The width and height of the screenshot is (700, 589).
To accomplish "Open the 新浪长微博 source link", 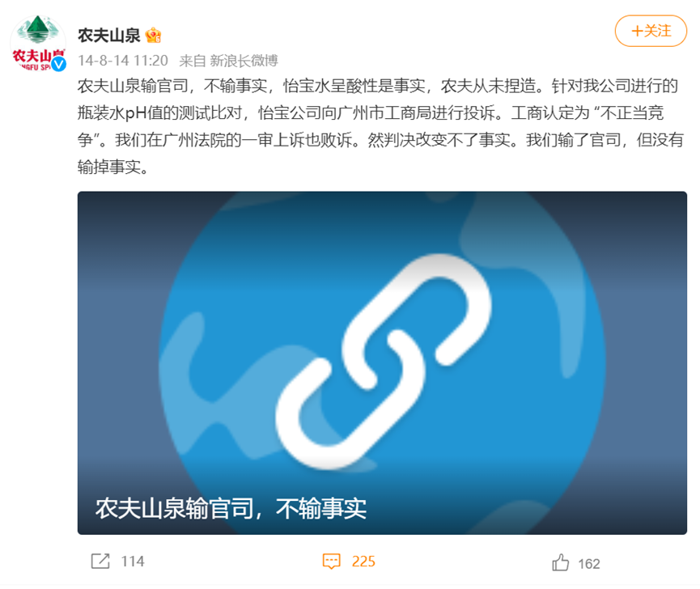I will coord(244,60).
